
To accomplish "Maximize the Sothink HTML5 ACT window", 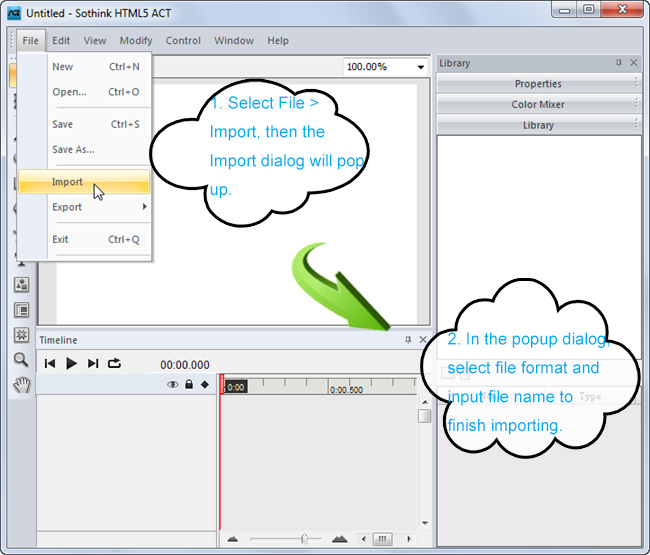I will pos(588,10).
